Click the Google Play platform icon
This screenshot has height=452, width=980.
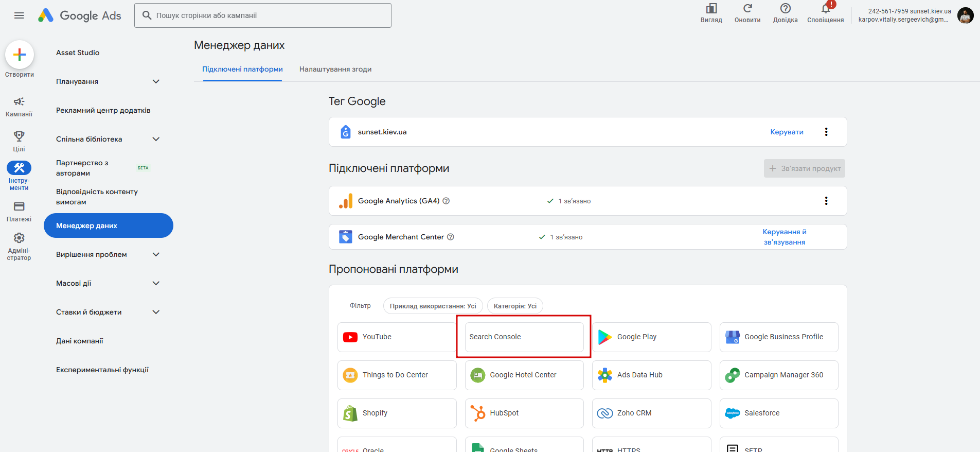tap(605, 337)
